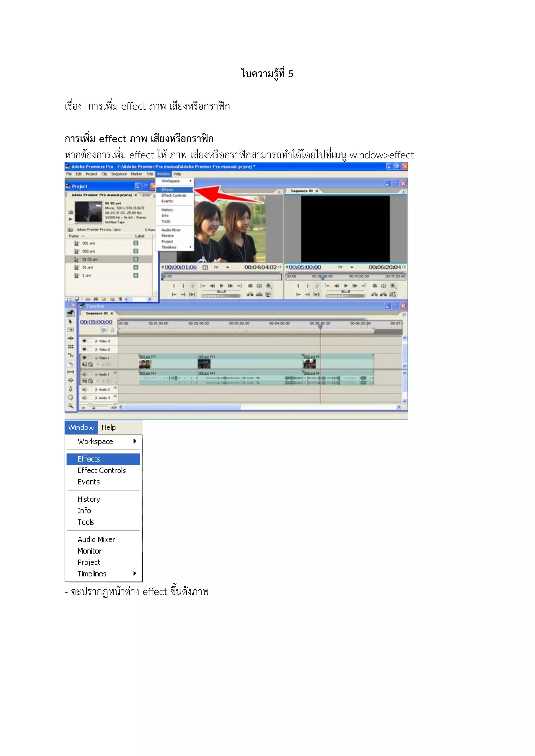
Task: Select the Razor tool in timeline toolbox
Action: pos(71,364)
